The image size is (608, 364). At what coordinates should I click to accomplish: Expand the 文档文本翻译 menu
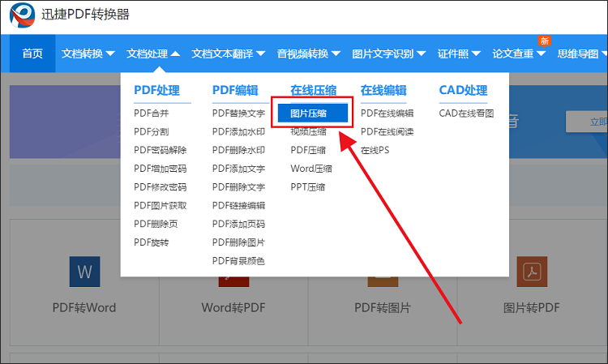point(229,54)
